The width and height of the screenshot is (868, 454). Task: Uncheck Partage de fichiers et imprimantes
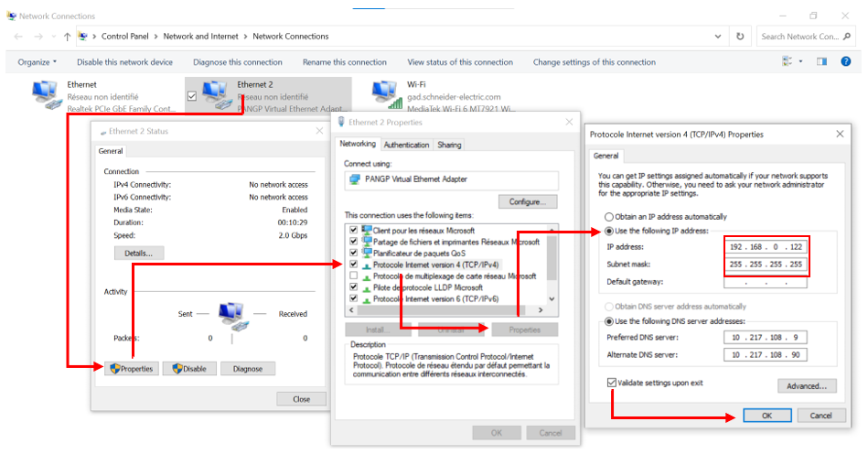coord(353,242)
